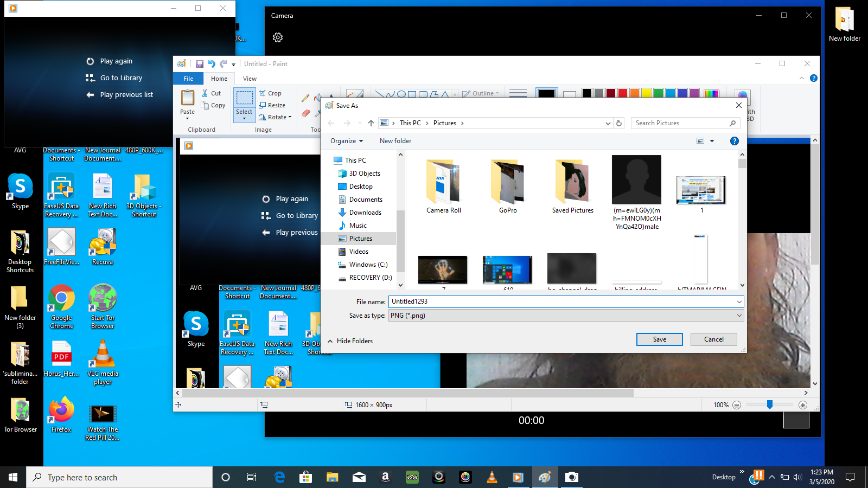This screenshot has height=488, width=868.
Task: Expand the Save as type dropdown
Action: pyautogui.click(x=739, y=316)
